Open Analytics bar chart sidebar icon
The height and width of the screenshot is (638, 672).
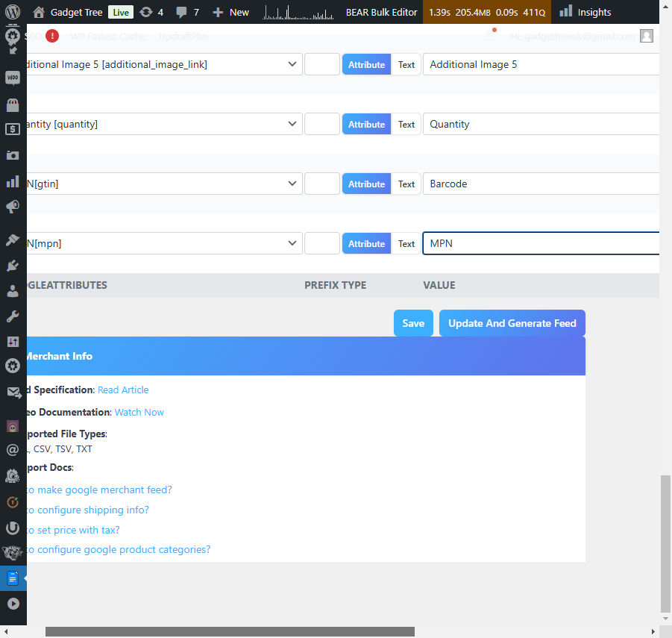point(13,181)
